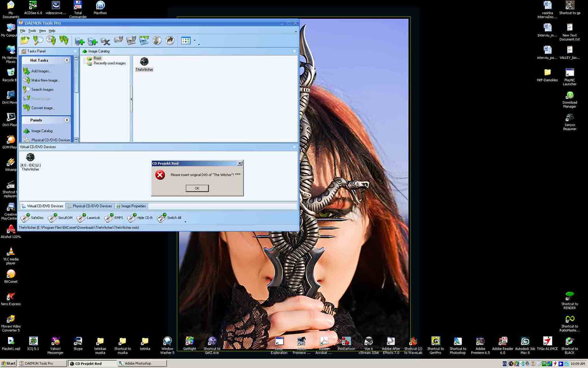Toggle Hide CD-R option
This screenshot has width=588, height=368.
140,218
